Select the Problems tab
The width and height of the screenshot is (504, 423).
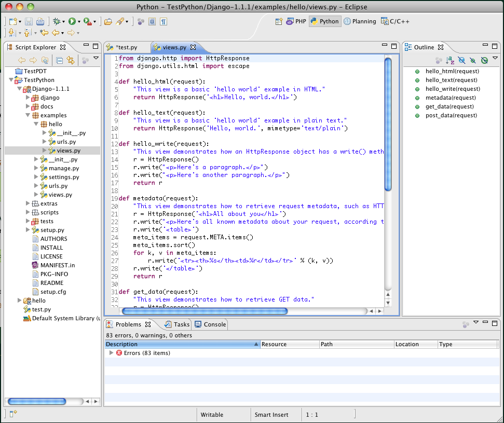coord(128,324)
